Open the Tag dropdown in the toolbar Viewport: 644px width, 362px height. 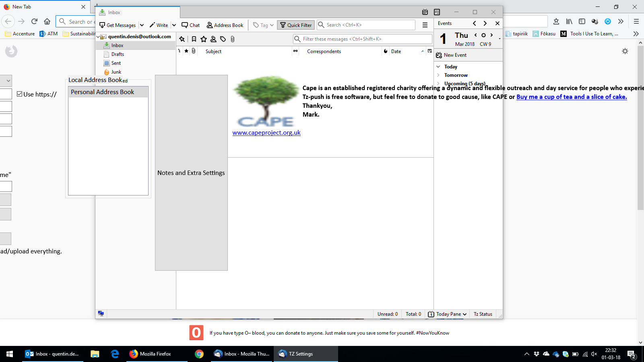click(263, 25)
